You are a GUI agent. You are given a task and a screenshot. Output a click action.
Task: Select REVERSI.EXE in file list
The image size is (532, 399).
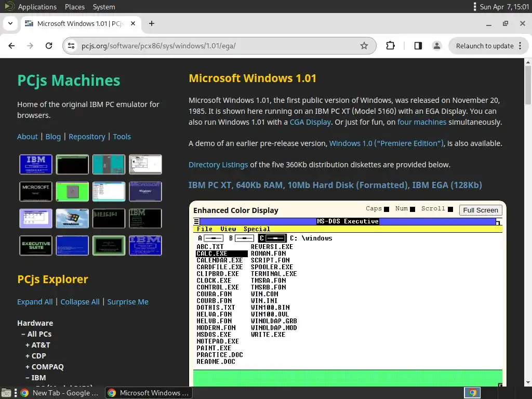(x=272, y=247)
